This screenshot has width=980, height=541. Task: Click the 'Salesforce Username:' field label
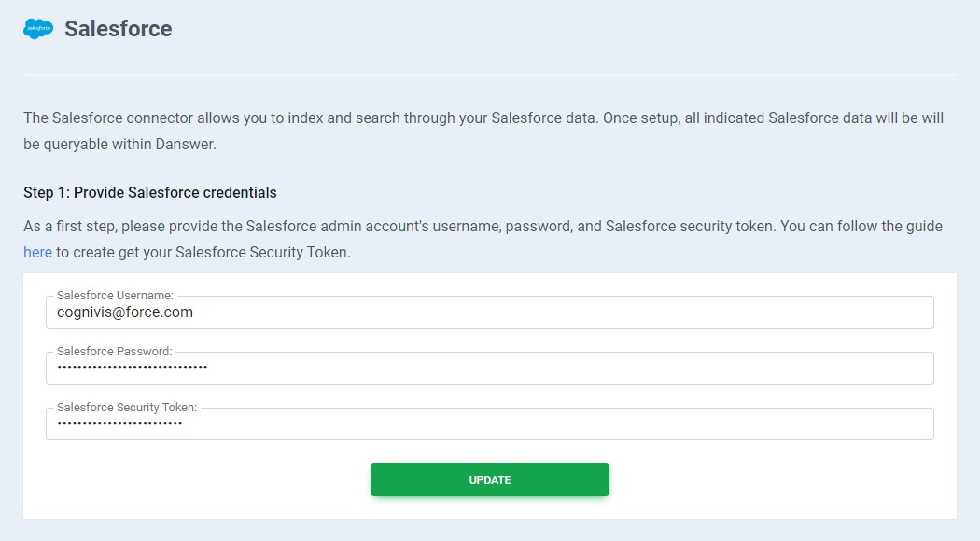[115, 296]
